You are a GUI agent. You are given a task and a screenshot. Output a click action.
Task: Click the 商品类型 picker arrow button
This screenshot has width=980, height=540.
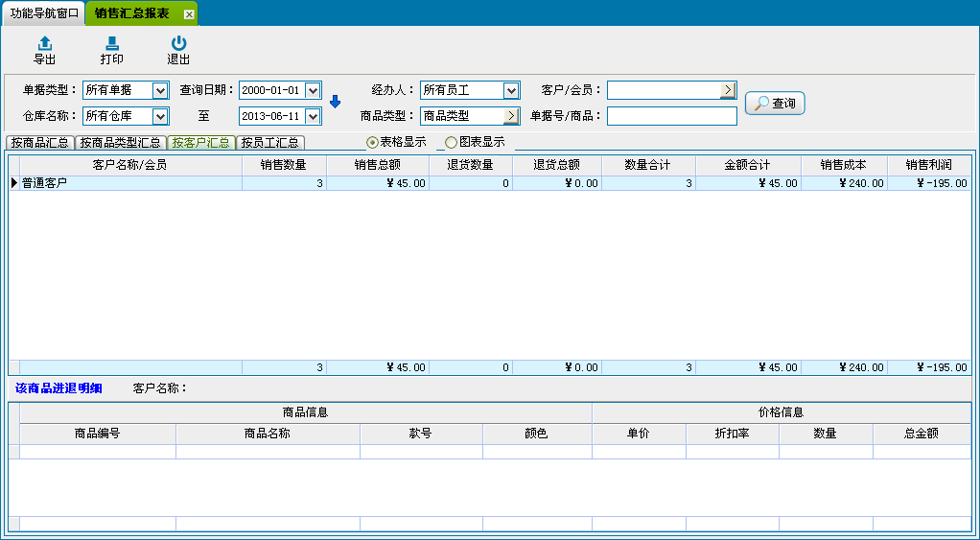tap(511, 116)
